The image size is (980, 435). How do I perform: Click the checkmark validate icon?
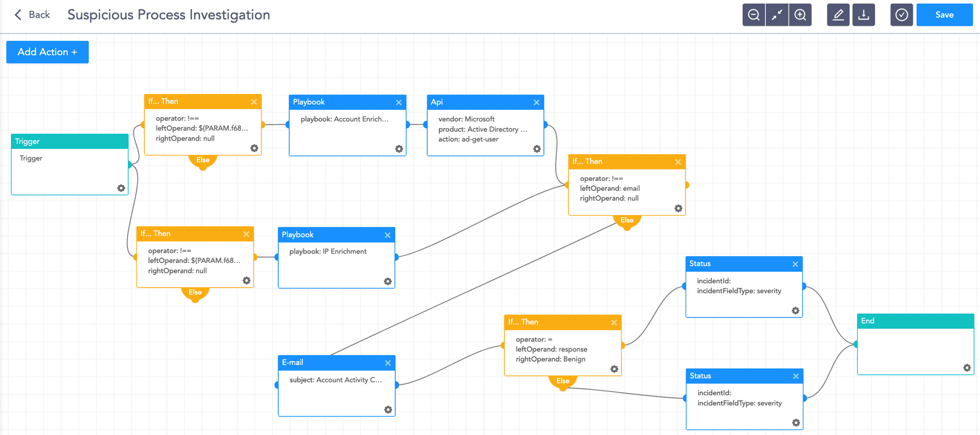901,15
